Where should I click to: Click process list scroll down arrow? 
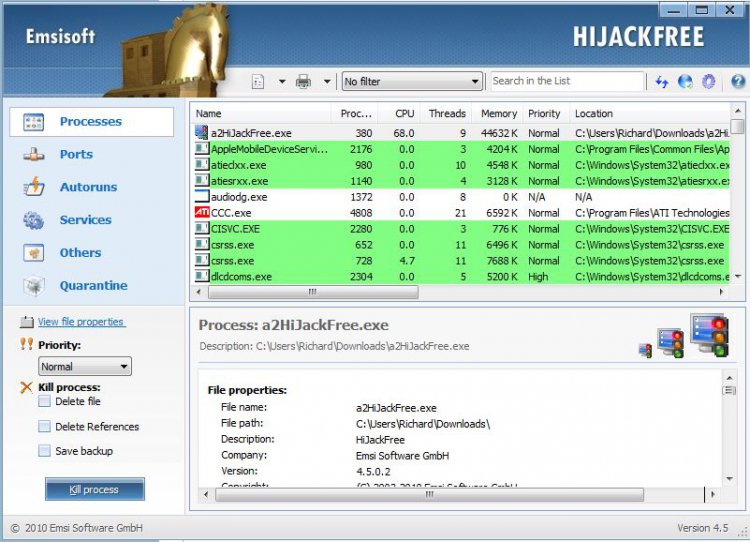point(738,277)
